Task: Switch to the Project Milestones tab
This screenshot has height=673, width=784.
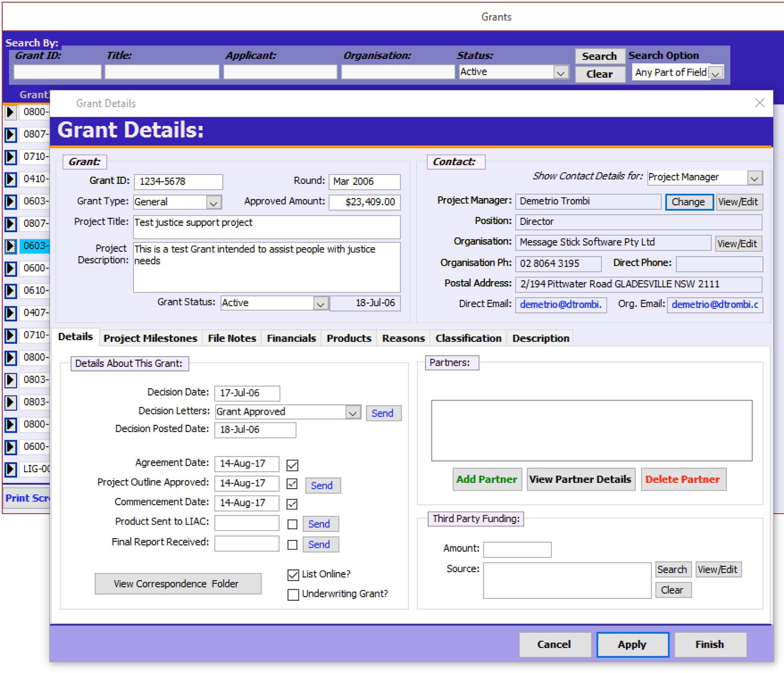Action: coord(151,338)
